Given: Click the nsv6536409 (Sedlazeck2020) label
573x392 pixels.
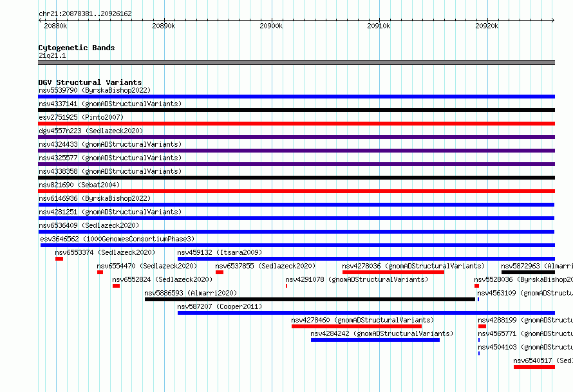Looking at the screenshot, I should coord(89,225).
